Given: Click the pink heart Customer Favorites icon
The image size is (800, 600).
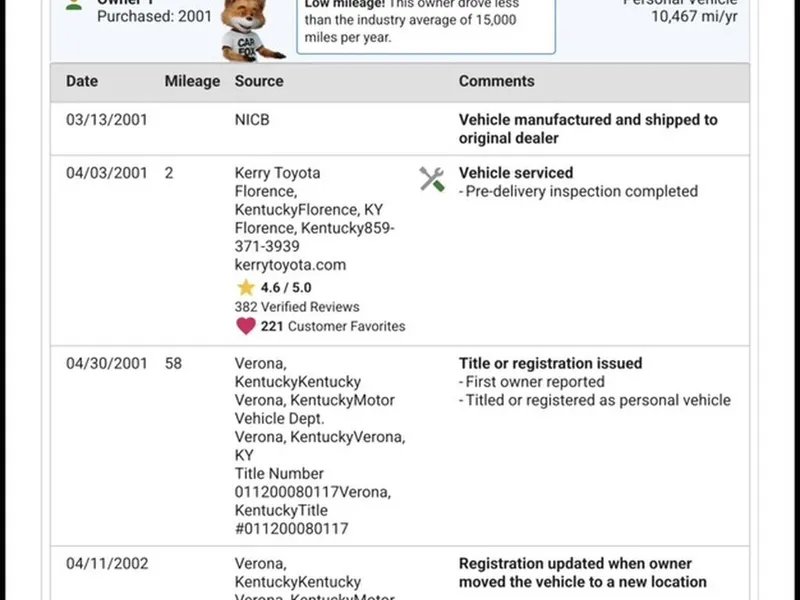Looking at the screenshot, I should 245,326.
